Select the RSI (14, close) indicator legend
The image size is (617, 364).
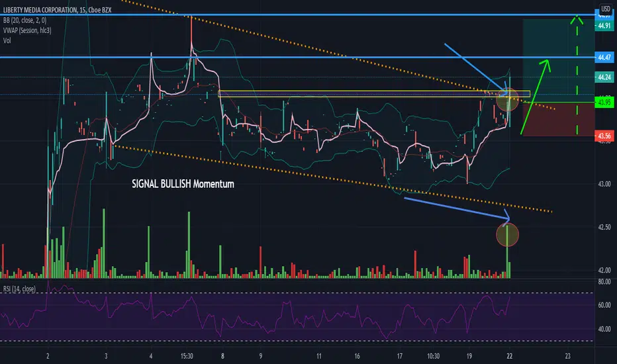(x=19, y=289)
